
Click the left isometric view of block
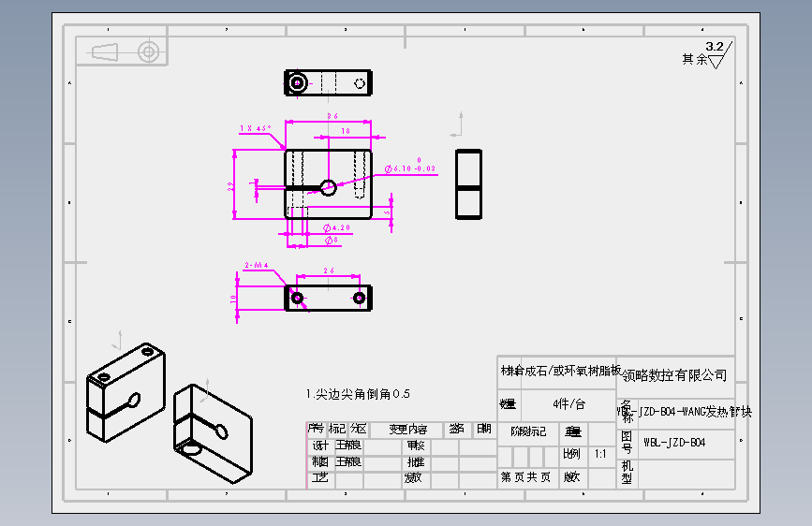tap(125, 392)
